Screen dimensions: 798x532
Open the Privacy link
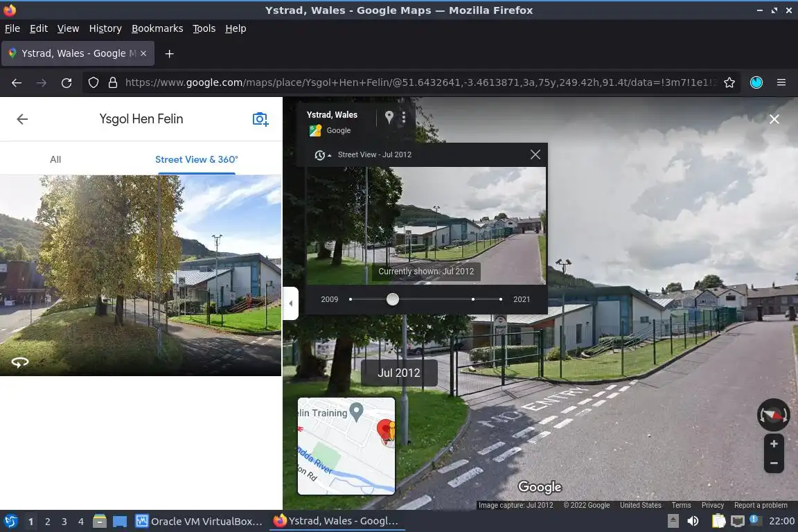[713, 505]
